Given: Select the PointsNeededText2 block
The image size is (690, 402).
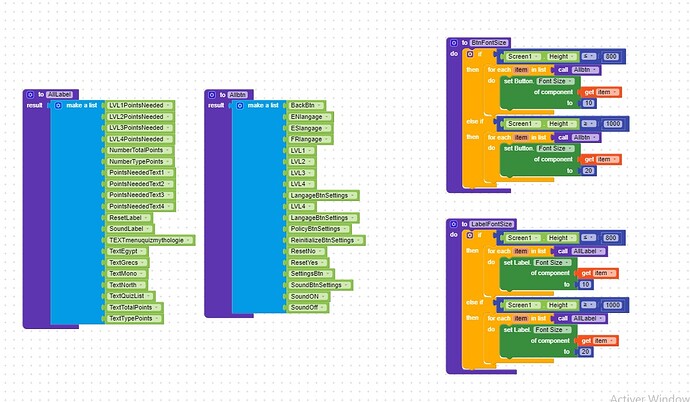Looking at the screenshot, I should point(140,184).
